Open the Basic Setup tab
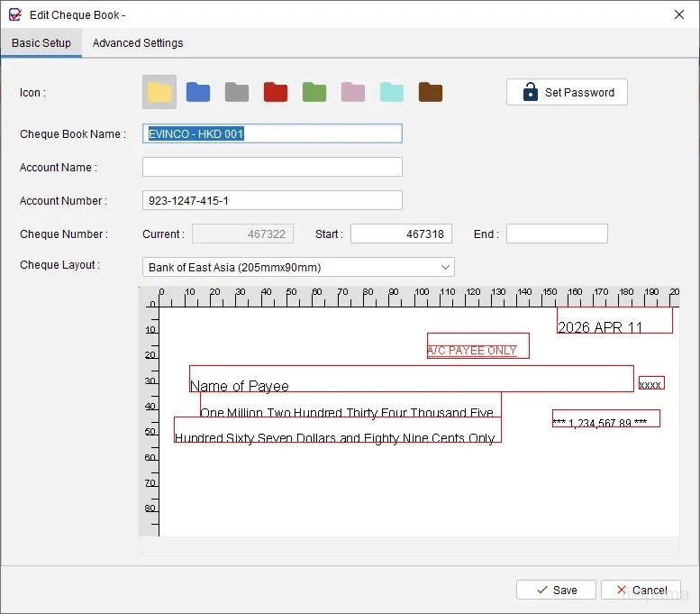 pos(41,43)
